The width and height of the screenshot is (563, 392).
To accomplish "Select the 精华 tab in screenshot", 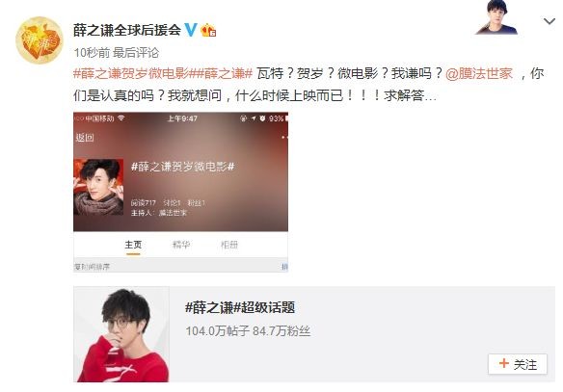I will pyautogui.click(x=181, y=245).
